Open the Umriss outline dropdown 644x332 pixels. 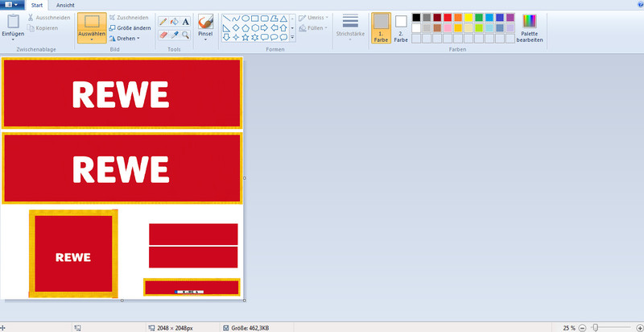click(314, 18)
